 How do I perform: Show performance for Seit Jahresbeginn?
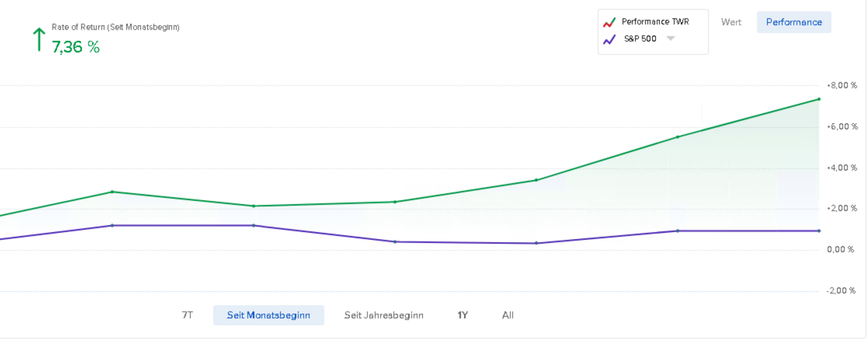coord(384,315)
